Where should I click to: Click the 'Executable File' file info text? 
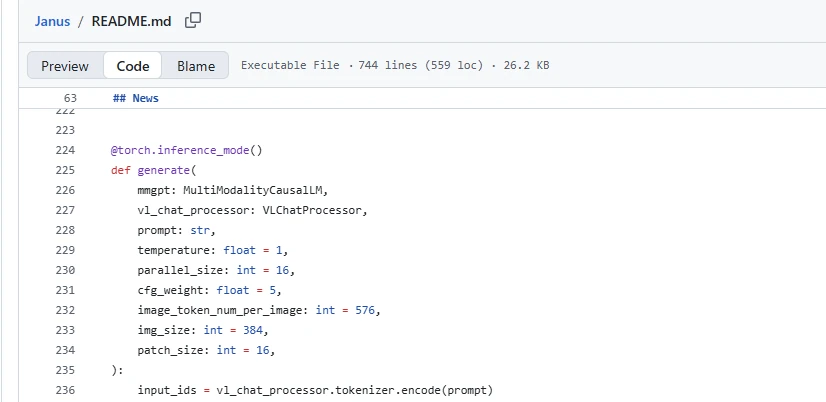[x=290, y=65]
